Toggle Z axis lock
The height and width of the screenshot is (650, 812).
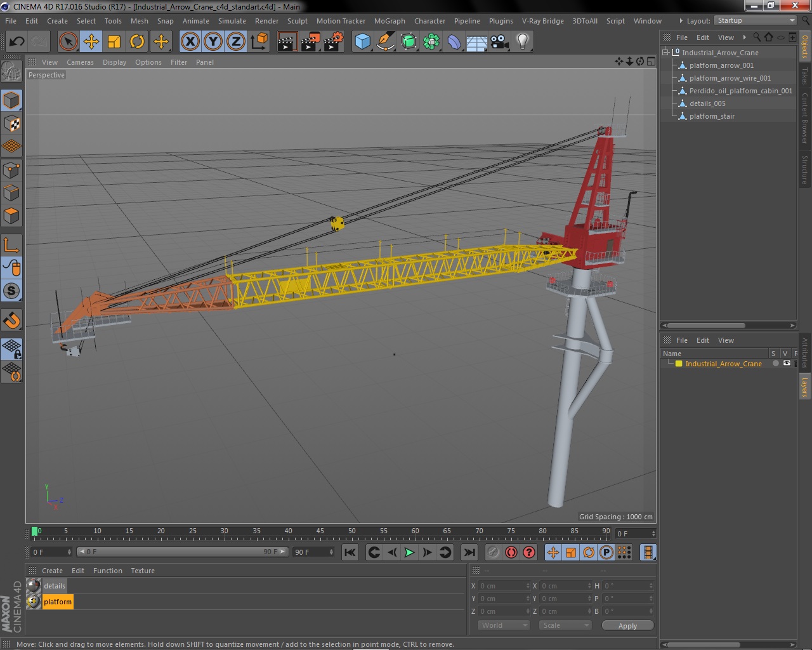point(236,42)
